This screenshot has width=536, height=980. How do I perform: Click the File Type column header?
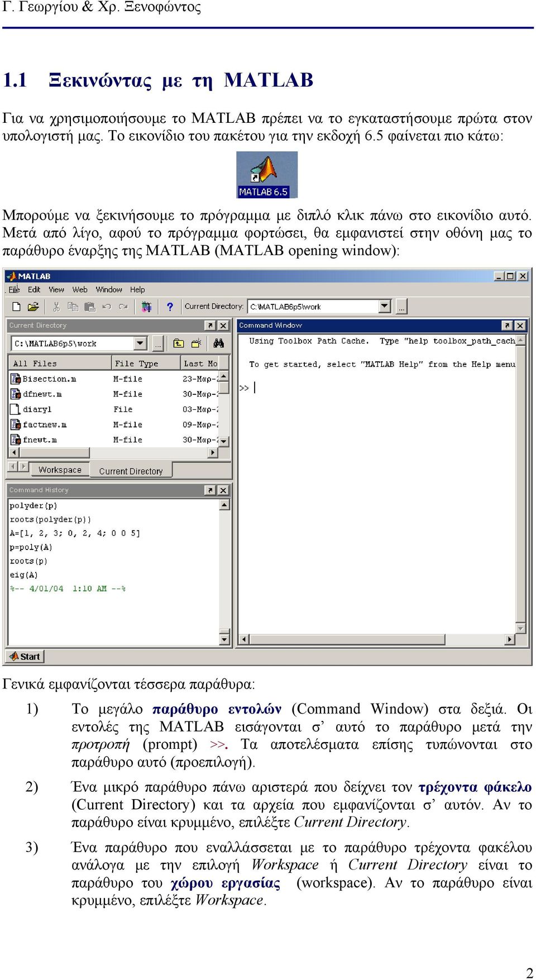click(x=146, y=363)
